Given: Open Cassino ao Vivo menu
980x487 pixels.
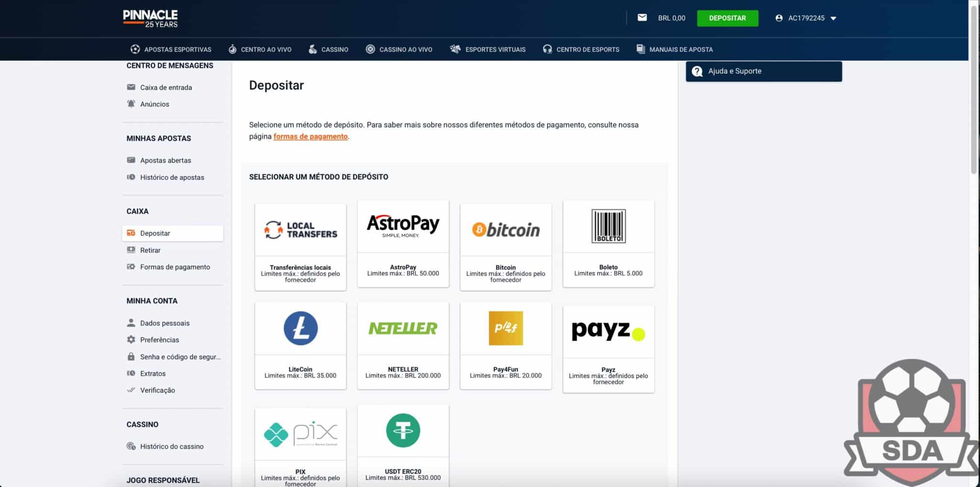Looking at the screenshot, I should [x=399, y=49].
